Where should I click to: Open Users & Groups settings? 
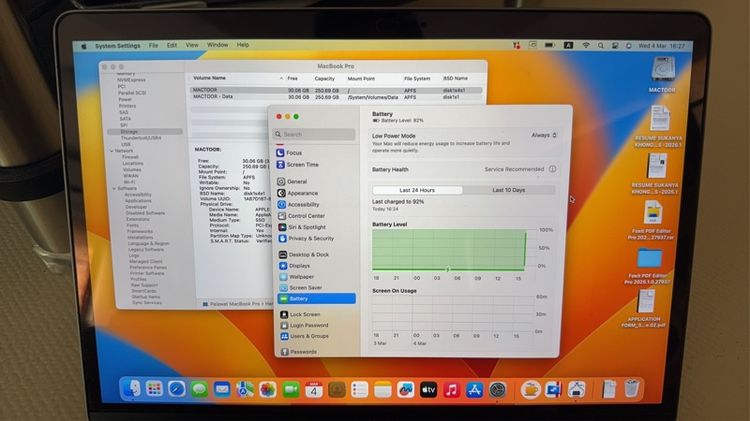(305, 336)
